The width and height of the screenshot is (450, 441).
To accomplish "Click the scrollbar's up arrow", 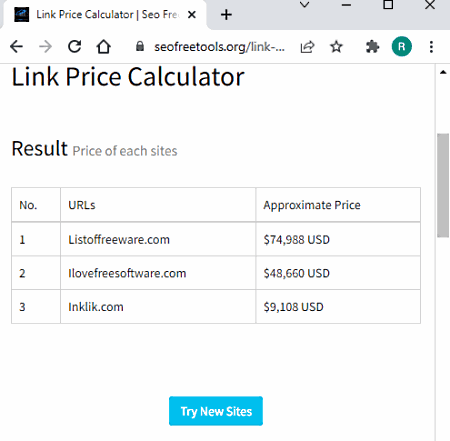I will click(443, 72).
